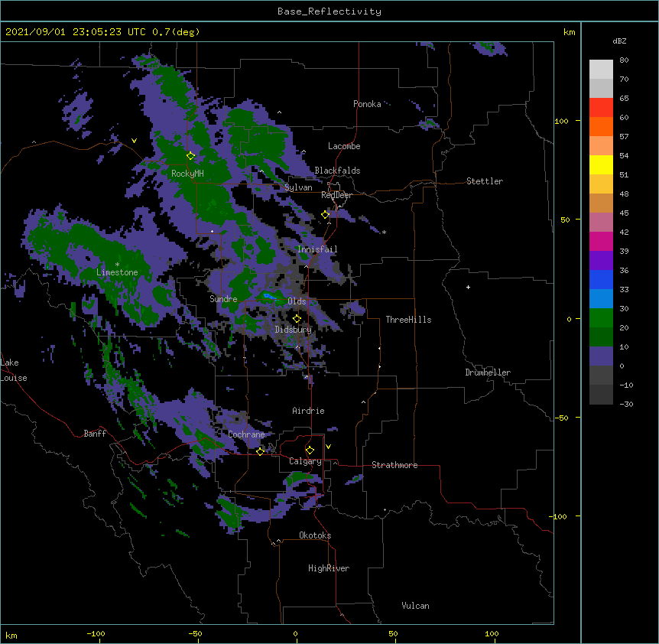This screenshot has width=659, height=644.
Task: Click the blue high-reflectivity cell near Olds
Action: point(269,297)
